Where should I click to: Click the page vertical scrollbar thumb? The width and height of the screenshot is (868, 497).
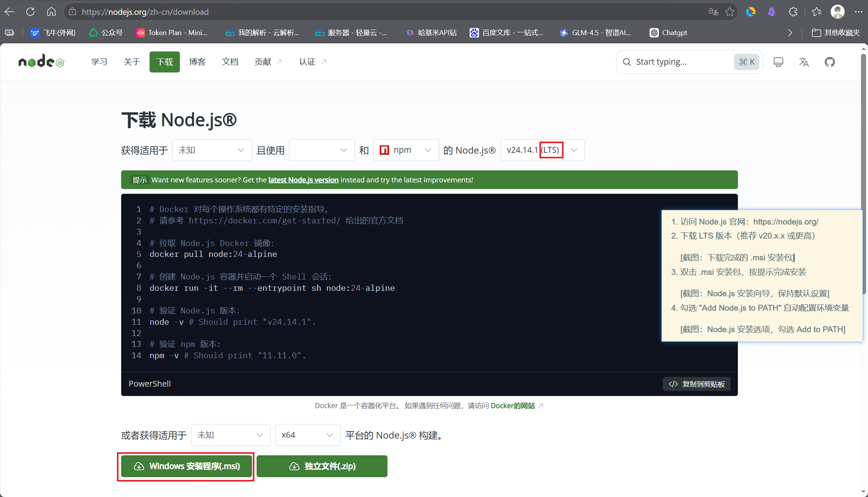[864, 173]
